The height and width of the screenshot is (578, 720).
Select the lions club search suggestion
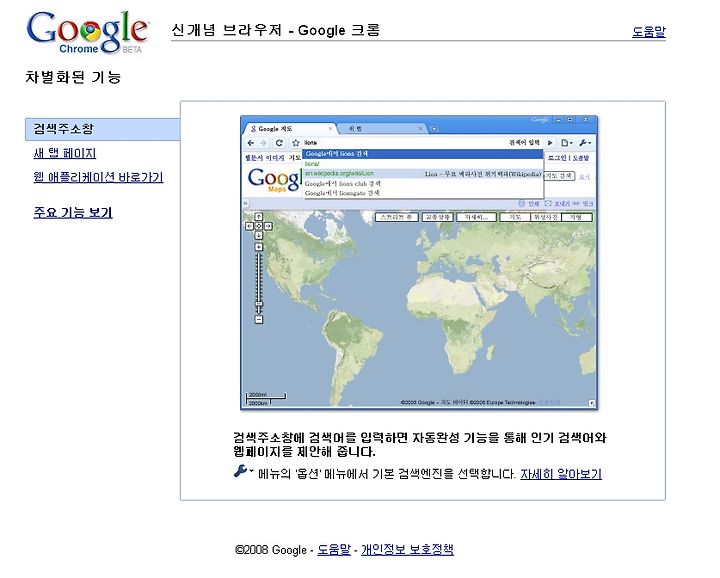point(422,184)
